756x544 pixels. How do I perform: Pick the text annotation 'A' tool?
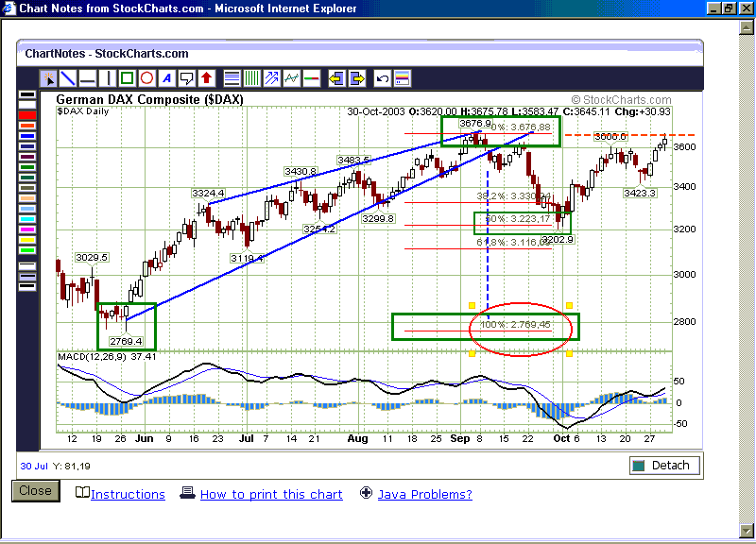click(x=166, y=78)
